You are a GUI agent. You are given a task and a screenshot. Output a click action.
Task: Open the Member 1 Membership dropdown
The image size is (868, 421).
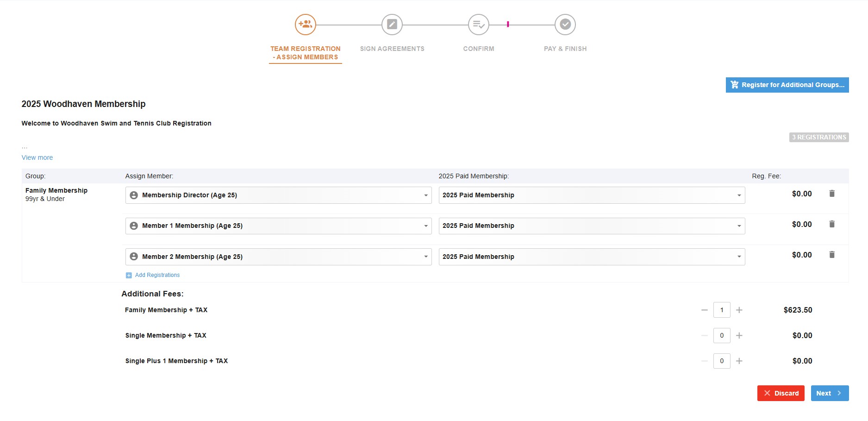pos(278,226)
